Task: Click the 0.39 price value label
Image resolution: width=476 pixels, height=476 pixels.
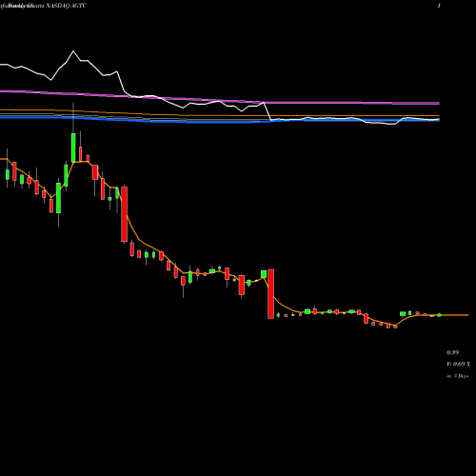Action: point(452,352)
